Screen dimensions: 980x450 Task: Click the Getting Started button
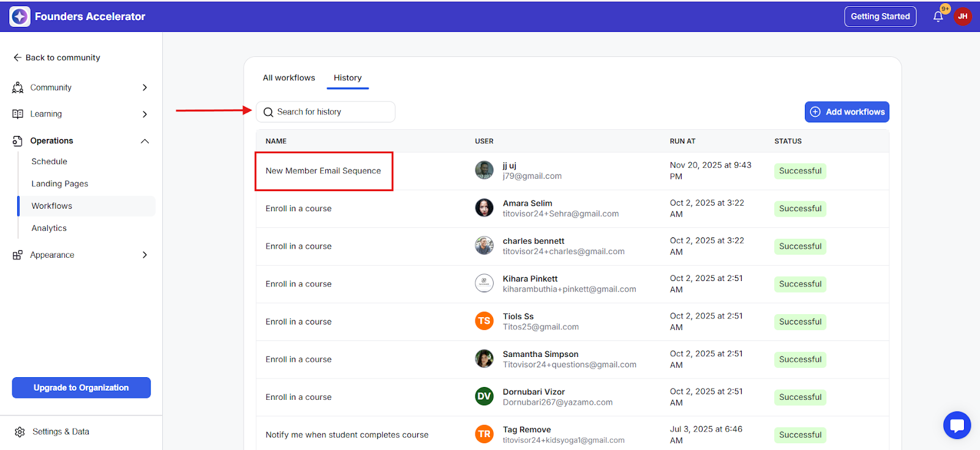pos(880,17)
